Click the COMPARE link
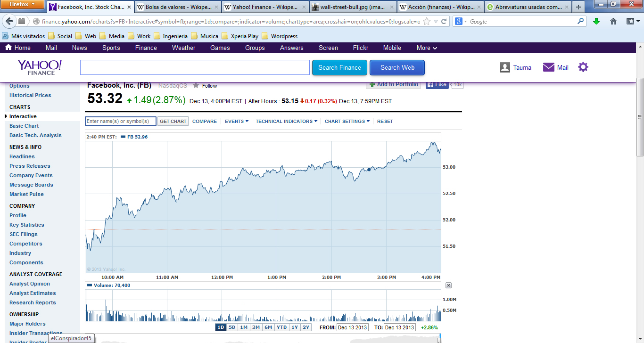The width and height of the screenshot is (644, 343). click(205, 121)
